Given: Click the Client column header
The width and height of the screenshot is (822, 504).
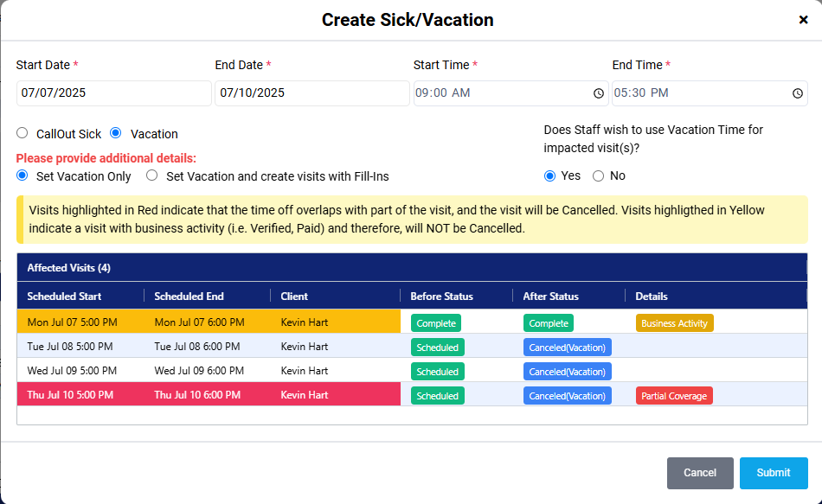Looking at the screenshot, I should 294,297.
